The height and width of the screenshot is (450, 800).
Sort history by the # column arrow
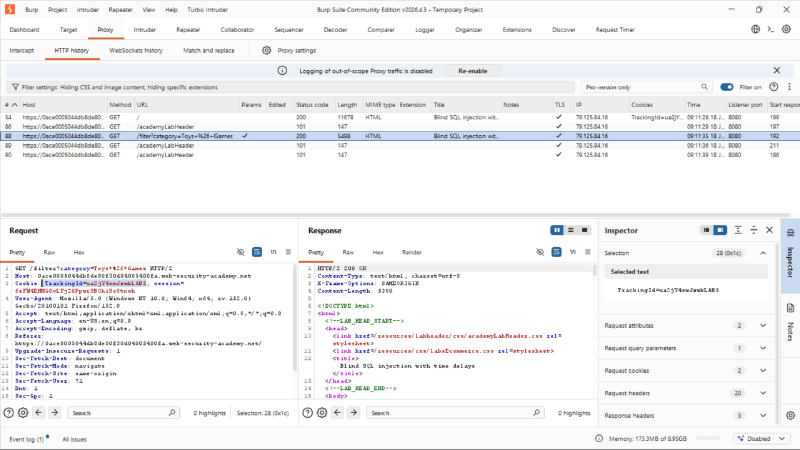15,105
